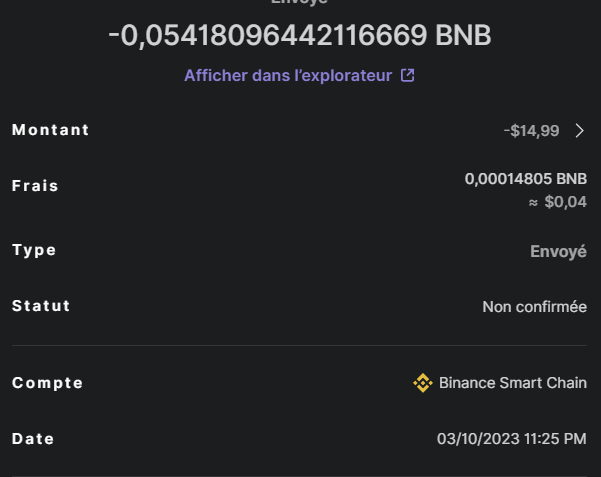Click the Statut row label
This screenshot has width=601, height=477.
41,306
